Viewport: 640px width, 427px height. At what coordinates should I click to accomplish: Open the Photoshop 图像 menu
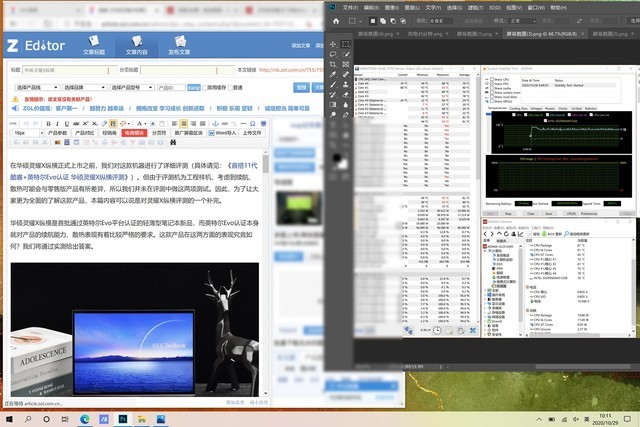391,7
